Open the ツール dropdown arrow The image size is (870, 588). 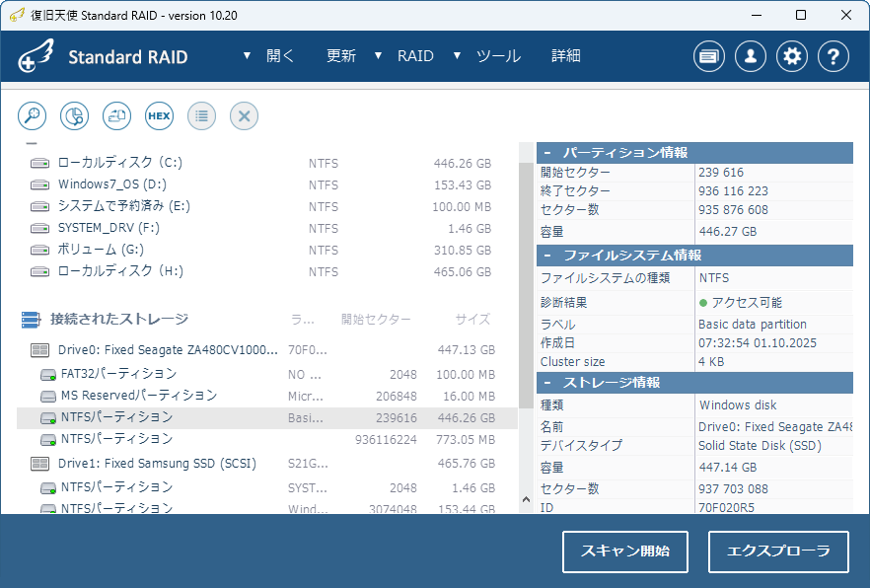point(457,55)
